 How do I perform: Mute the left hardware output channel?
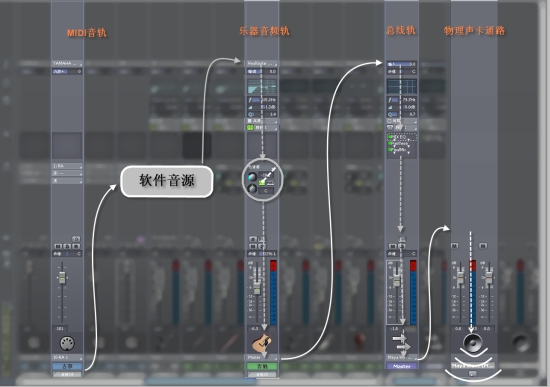coord(455,246)
